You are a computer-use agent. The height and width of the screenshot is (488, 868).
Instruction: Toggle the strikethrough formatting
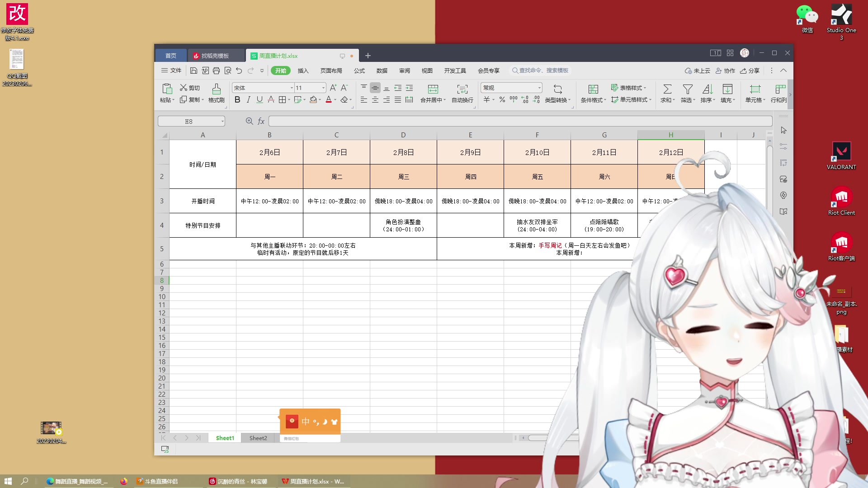[270, 100]
